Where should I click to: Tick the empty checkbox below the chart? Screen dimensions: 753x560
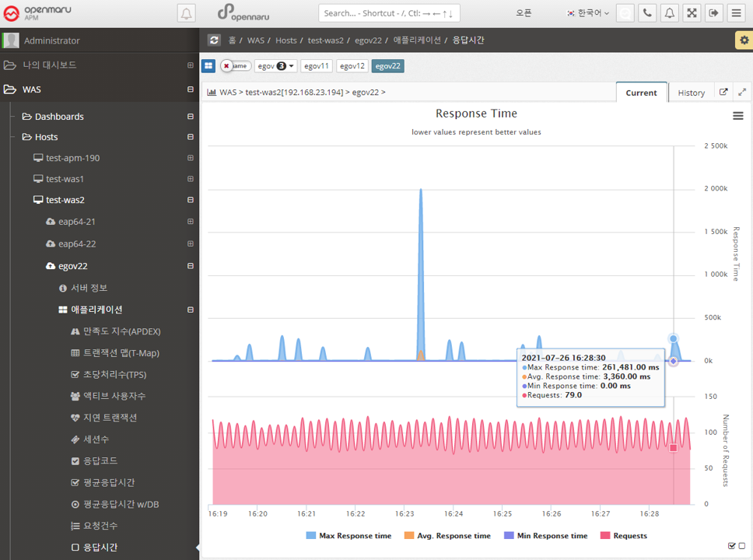pyautogui.click(x=742, y=546)
